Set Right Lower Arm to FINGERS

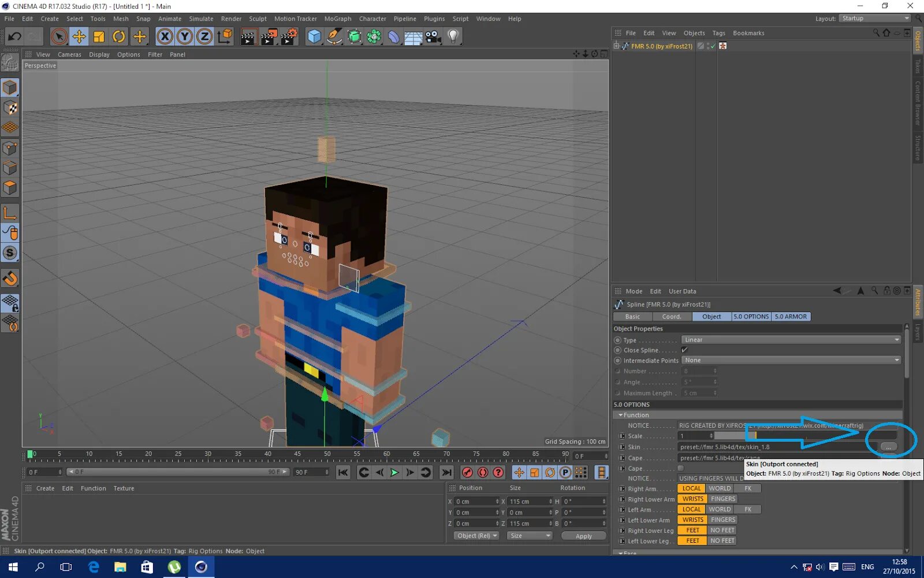[723, 499]
